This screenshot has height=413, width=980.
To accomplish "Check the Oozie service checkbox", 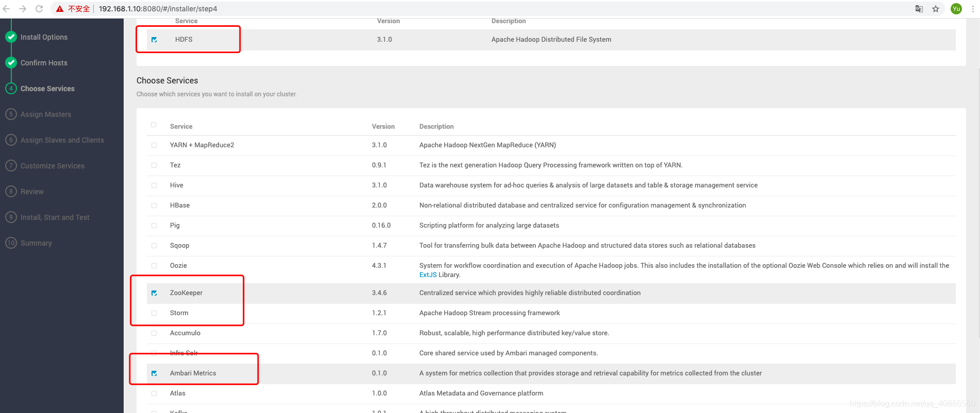I will pos(154,266).
